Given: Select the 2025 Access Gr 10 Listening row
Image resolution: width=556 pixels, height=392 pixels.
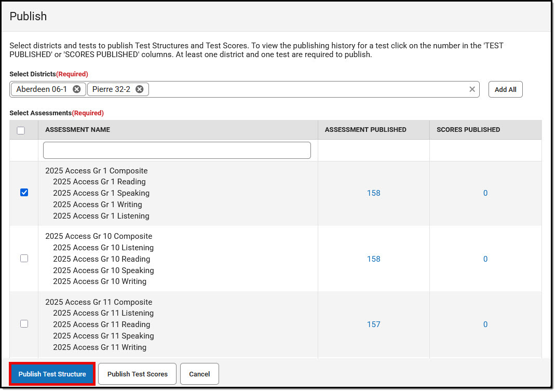Looking at the screenshot, I should pos(103,247).
